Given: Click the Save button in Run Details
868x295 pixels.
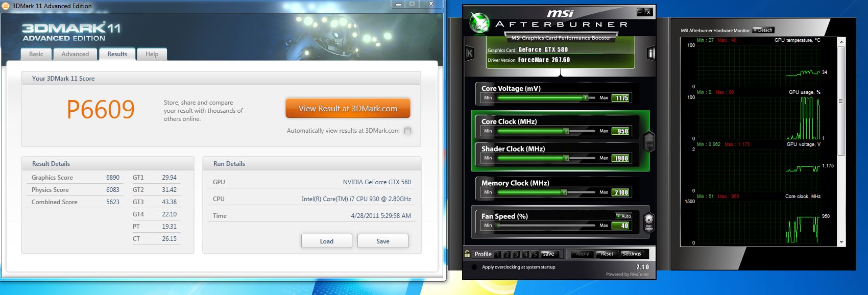Looking at the screenshot, I should (x=383, y=241).
